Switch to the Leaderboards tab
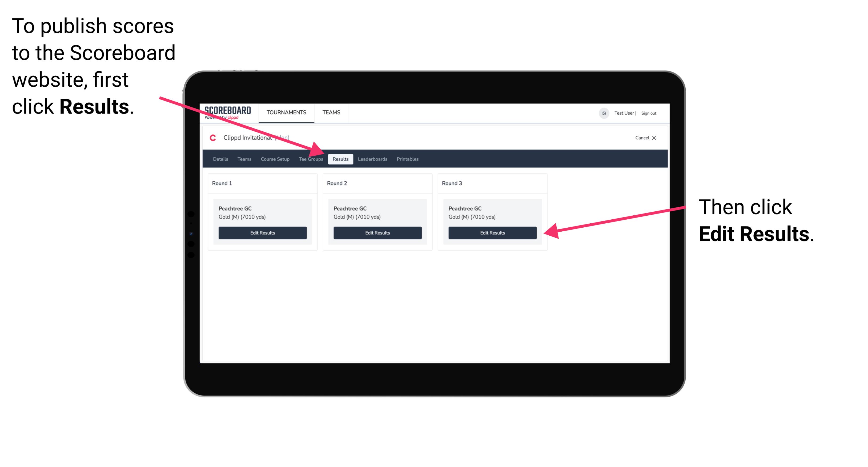This screenshot has height=467, width=868. pos(373,159)
